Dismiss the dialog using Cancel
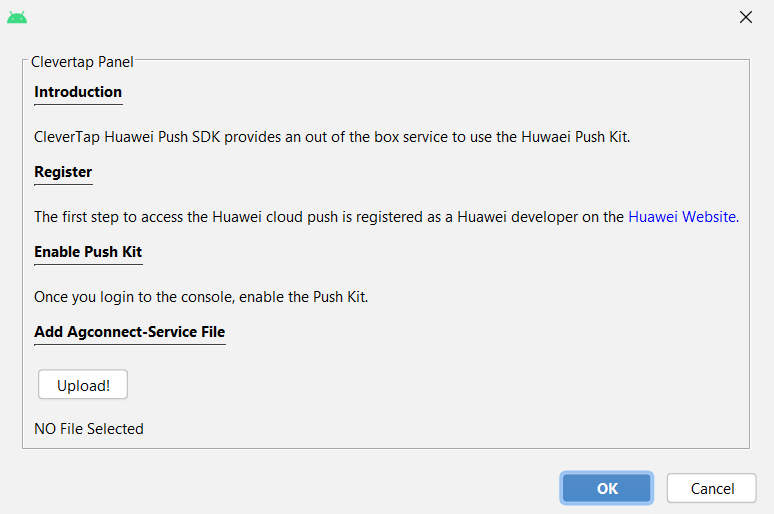This screenshot has width=774, height=514. [x=711, y=488]
